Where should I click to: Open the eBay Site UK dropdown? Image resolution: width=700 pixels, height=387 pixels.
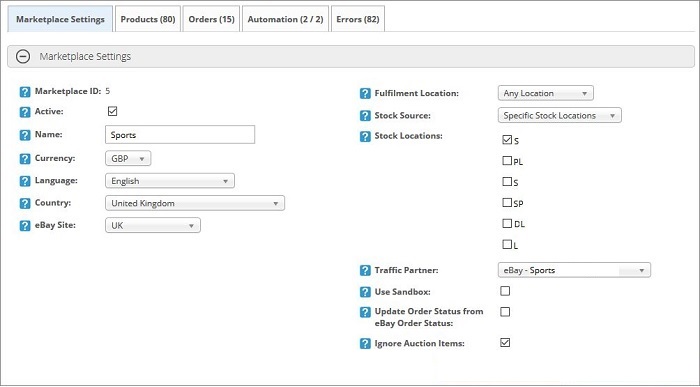(153, 225)
